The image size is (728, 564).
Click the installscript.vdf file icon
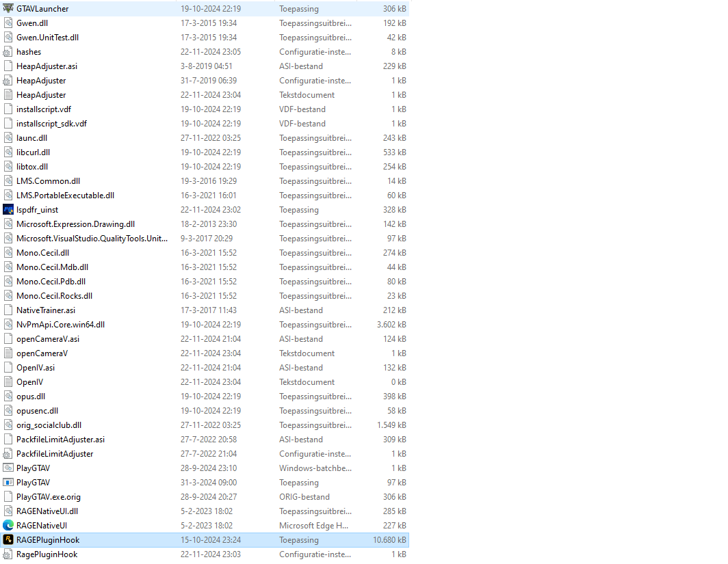(8, 109)
